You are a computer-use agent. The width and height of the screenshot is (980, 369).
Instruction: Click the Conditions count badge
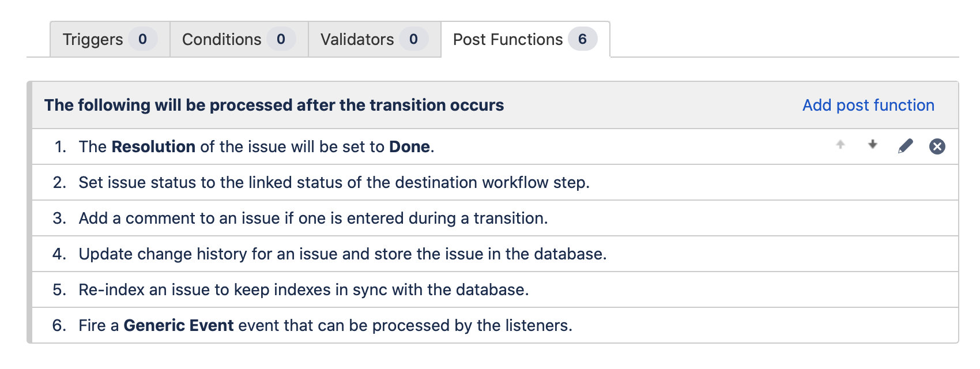(281, 39)
